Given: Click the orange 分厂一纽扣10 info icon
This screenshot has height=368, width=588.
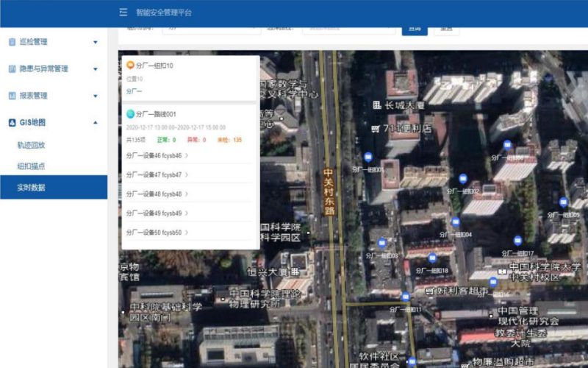Looking at the screenshot, I should (130, 66).
